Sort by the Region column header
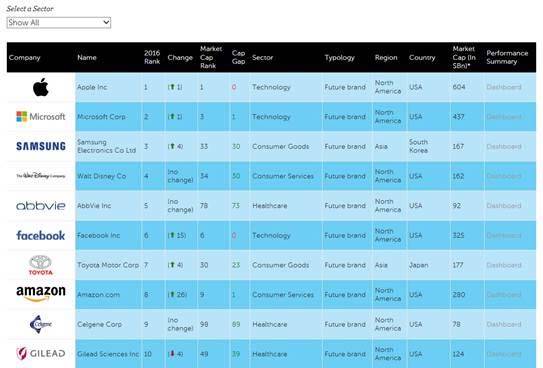Viewport: 543px width, 368px height. point(386,57)
